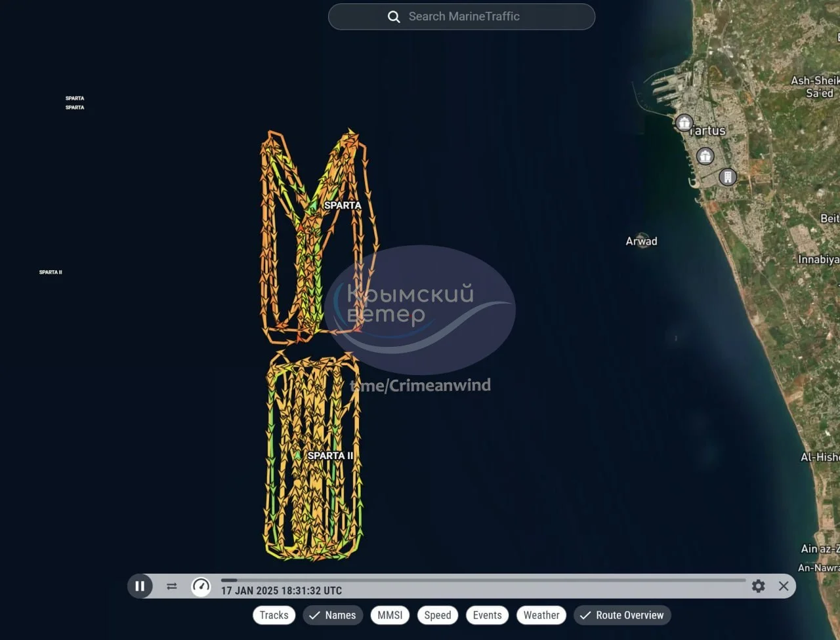Toggle MMSI labels on
Image resolution: width=840 pixels, height=640 pixels.
point(390,615)
